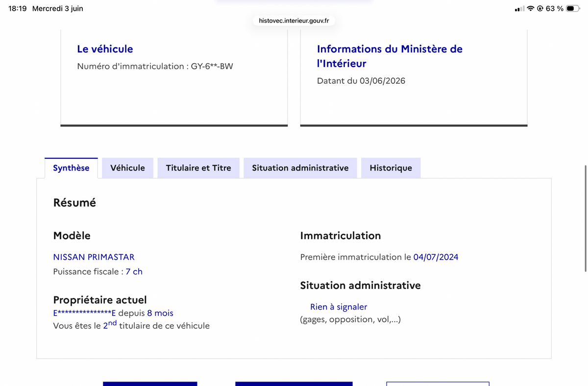Click the page's vertical scrollbar
588x386 pixels.
pos(585,218)
